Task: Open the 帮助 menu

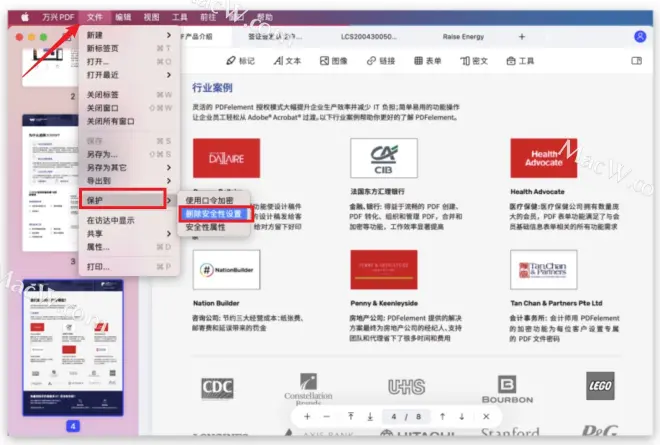Action: [265, 17]
